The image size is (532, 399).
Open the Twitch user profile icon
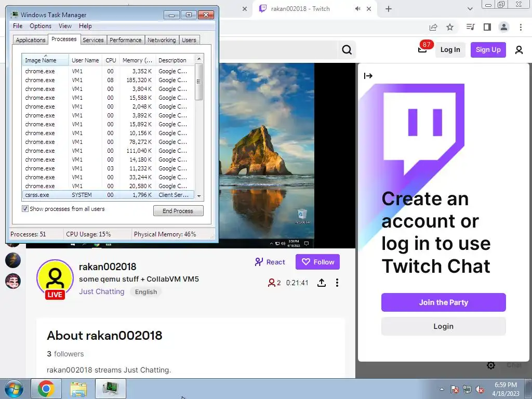519,50
